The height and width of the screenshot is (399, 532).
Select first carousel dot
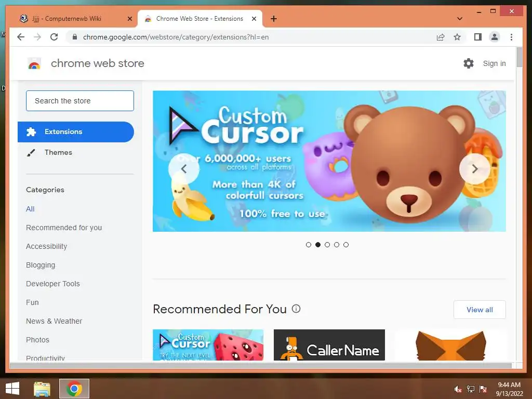309,245
